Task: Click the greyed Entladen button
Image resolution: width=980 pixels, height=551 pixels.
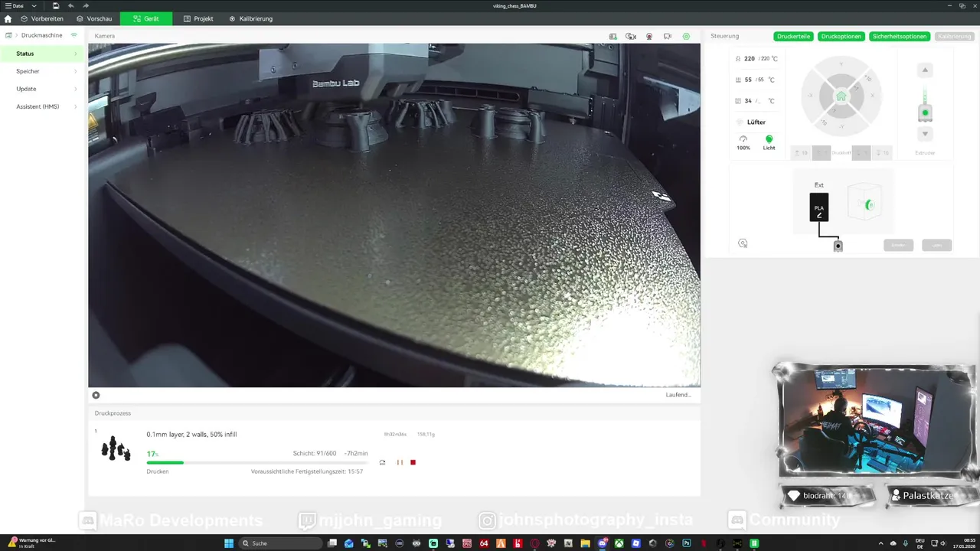Action: point(898,245)
